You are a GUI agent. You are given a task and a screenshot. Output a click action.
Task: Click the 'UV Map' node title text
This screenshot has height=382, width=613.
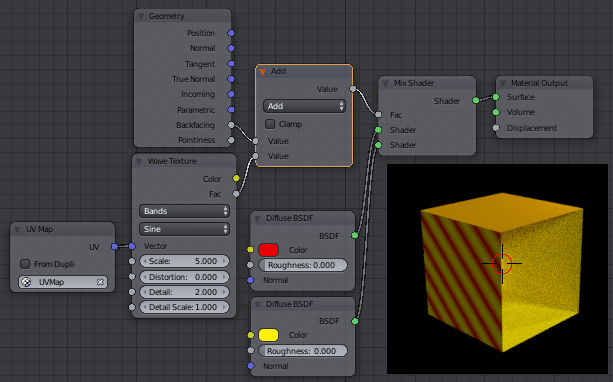tap(39, 230)
